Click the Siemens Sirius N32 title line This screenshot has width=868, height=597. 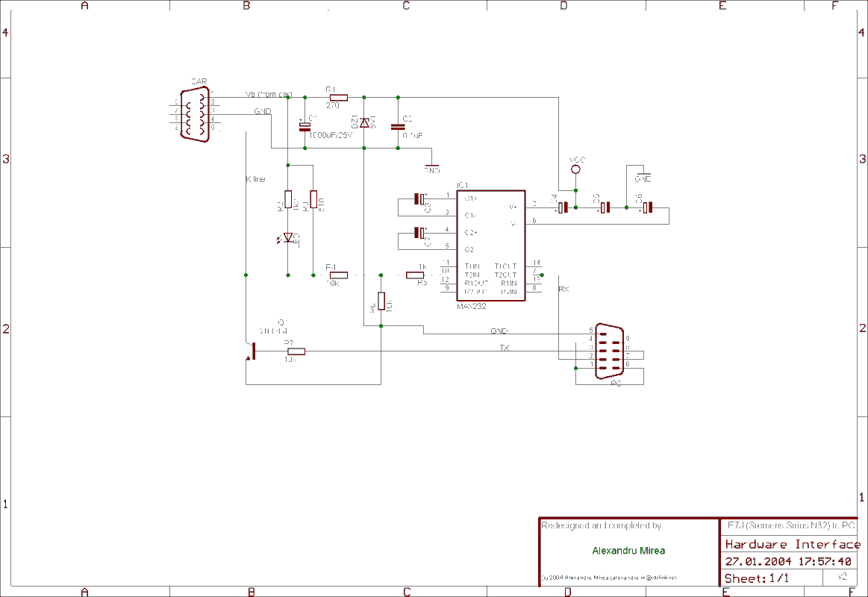pyautogui.click(x=792, y=525)
